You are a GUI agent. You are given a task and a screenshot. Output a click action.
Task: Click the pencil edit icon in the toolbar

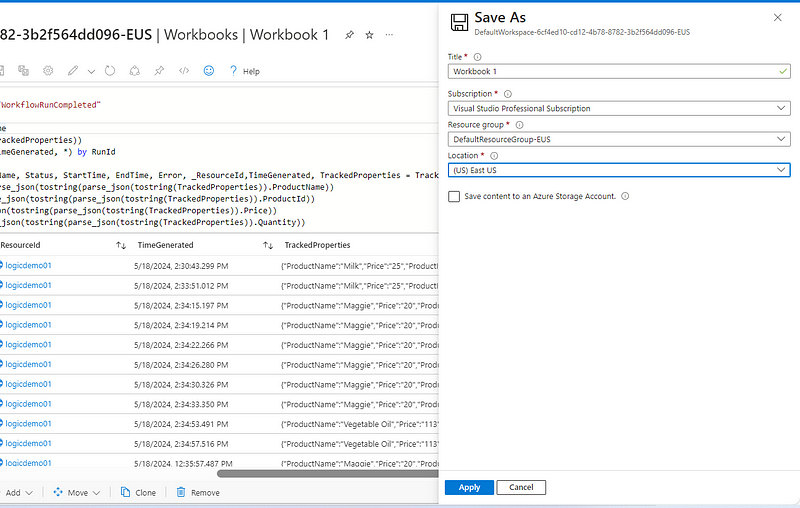point(73,70)
